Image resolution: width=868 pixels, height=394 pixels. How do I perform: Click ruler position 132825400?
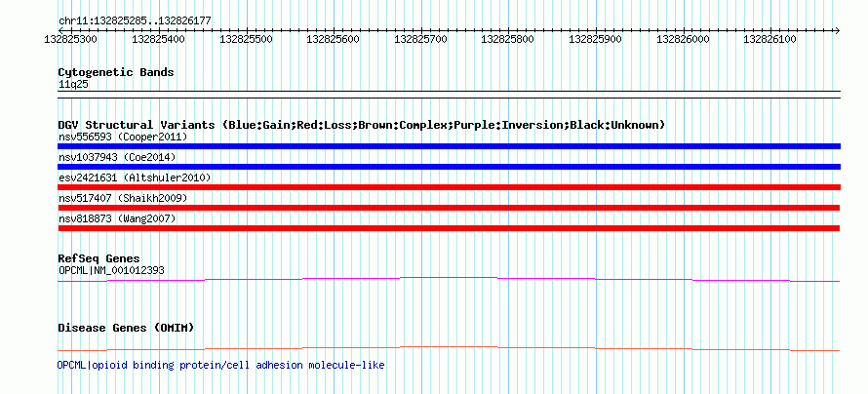(158, 39)
